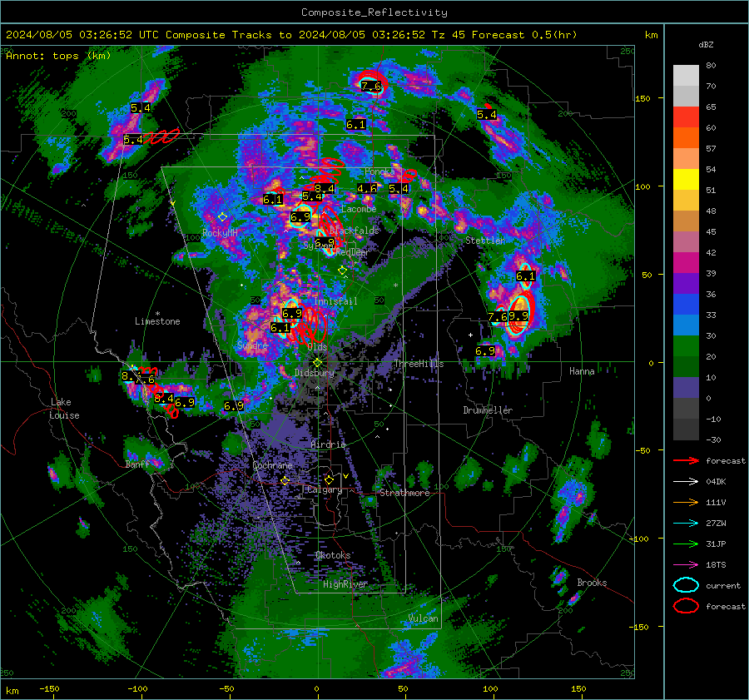Click the Stettler town label
The image size is (749, 700).
485,241
